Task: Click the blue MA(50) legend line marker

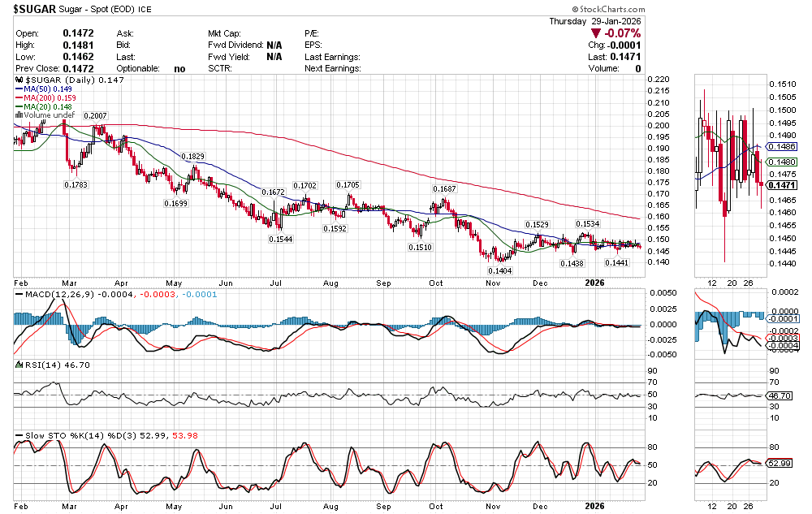Action: point(19,89)
